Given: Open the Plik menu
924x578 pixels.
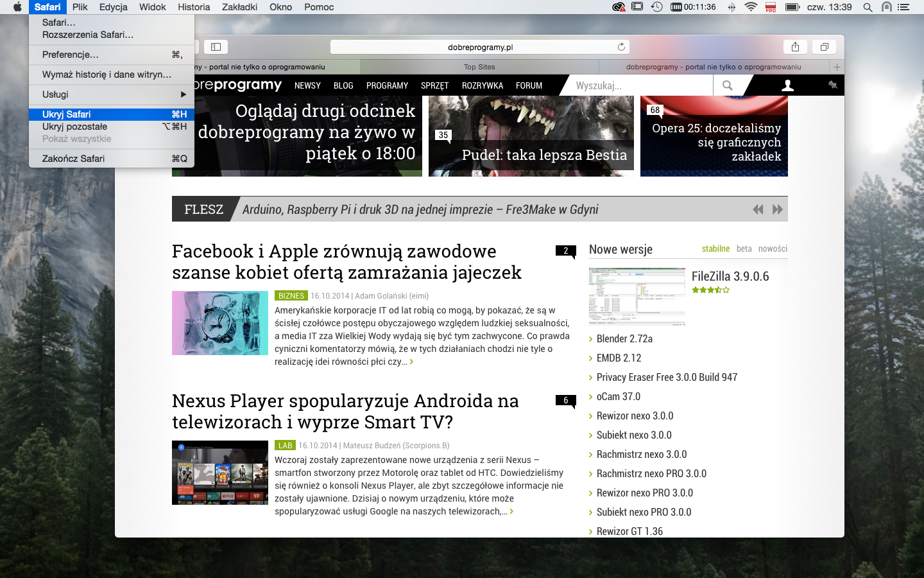Looking at the screenshot, I should coord(80,7).
